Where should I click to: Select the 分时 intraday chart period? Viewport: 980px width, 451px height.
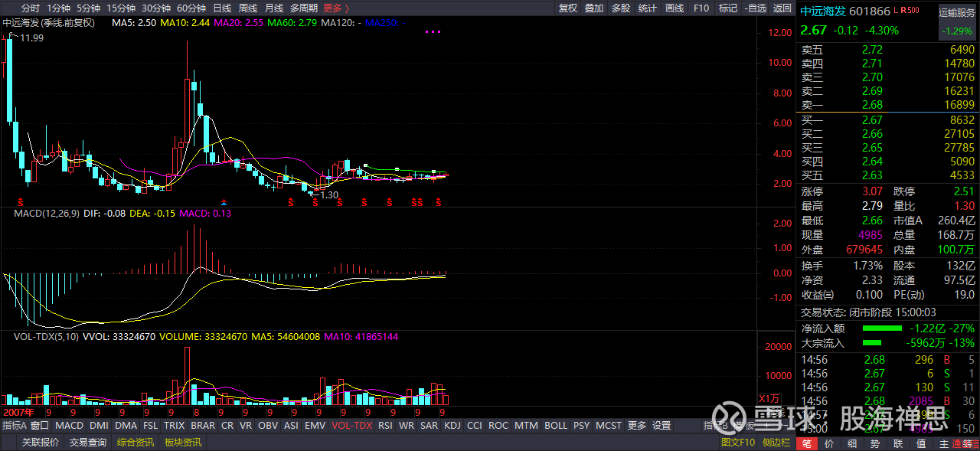click(31, 8)
